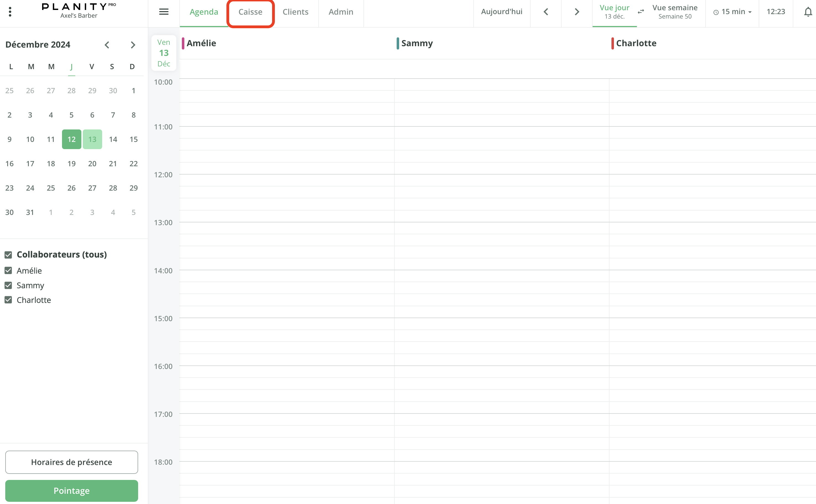The height and width of the screenshot is (504, 816).
Task: Go to next day in agenda
Action: 577,12
